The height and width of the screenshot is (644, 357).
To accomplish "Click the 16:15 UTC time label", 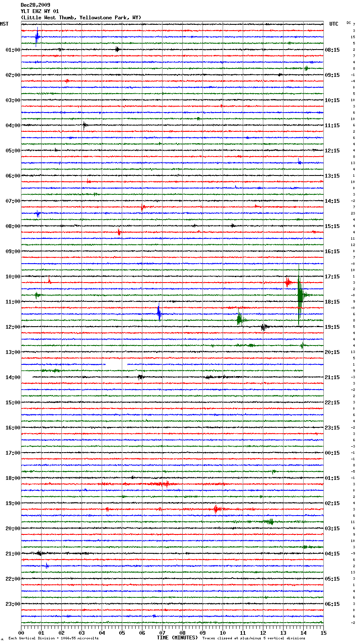I will (x=332, y=251).
